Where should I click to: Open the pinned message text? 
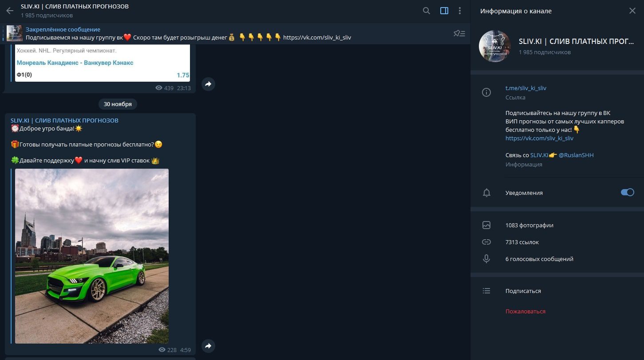tap(188, 37)
